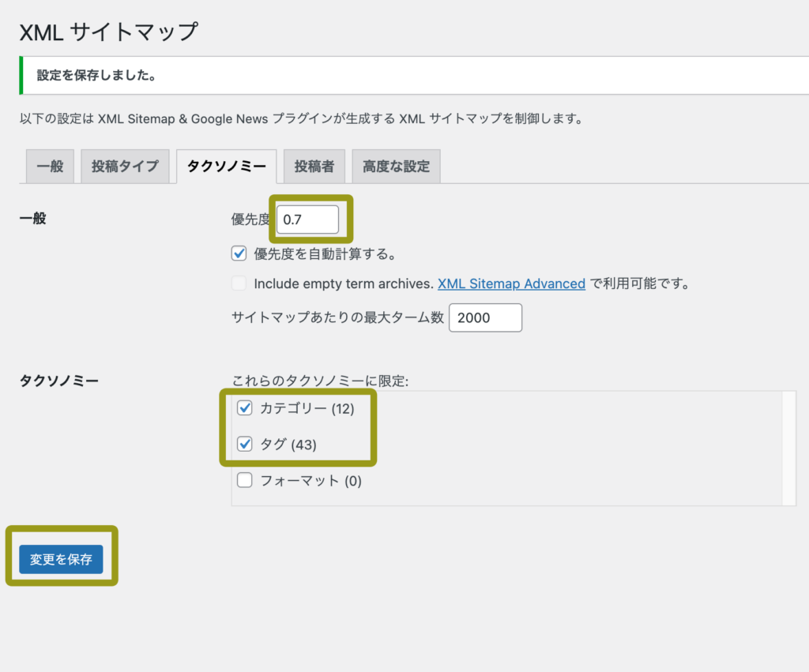
Task: Open the 高度な設定 tab
Action: [x=396, y=166]
